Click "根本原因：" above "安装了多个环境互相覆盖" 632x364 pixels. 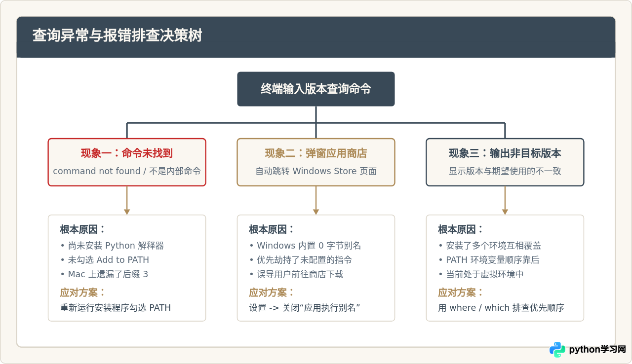[461, 229]
